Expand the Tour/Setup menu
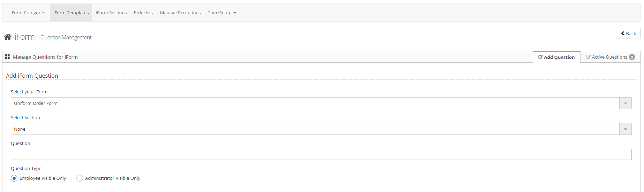This screenshot has width=644, height=192. click(x=222, y=13)
